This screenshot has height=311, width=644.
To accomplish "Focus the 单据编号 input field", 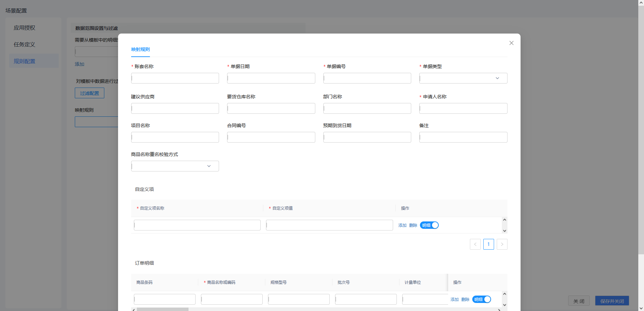I will [x=367, y=78].
